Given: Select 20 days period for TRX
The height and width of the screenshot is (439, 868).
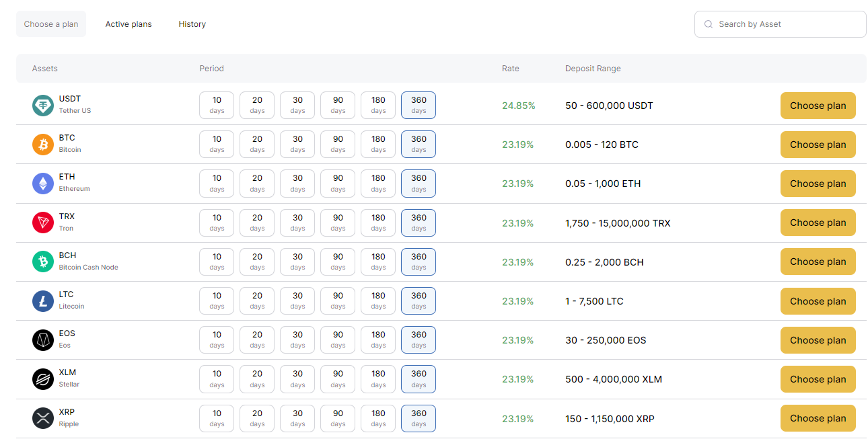Looking at the screenshot, I should [x=257, y=223].
